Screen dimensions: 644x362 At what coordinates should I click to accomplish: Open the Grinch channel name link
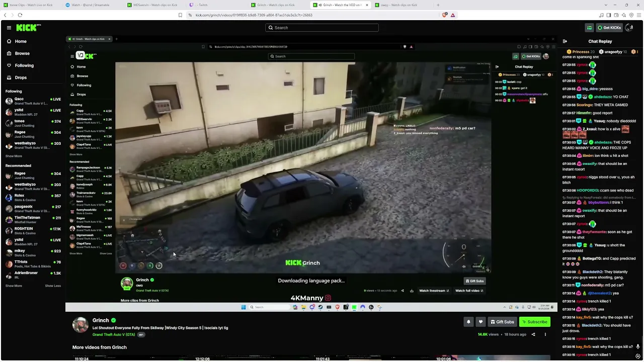point(101,320)
